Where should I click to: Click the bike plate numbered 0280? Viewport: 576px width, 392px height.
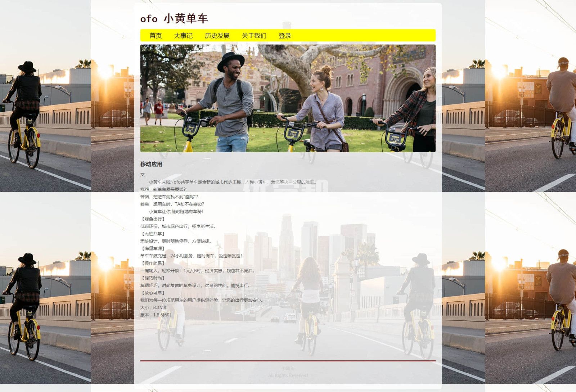pos(293,134)
